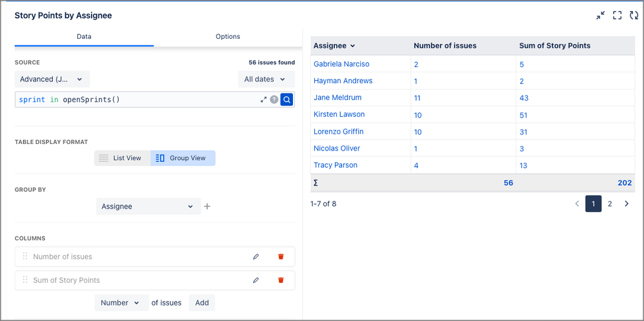Open Hayman Andrews assignee link
Viewport: 644px width, 321px height.
coord(343,81)
